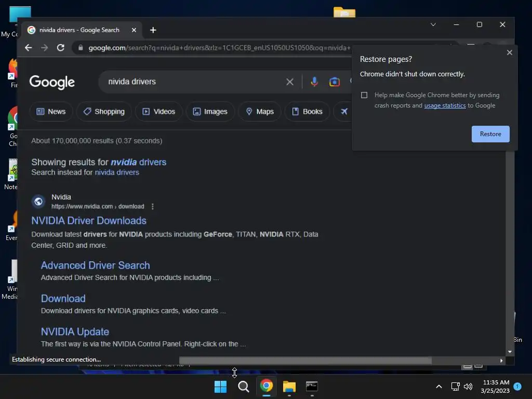
Task: Click the horizontal scrollbar thumb
Action: click(305, 361)
